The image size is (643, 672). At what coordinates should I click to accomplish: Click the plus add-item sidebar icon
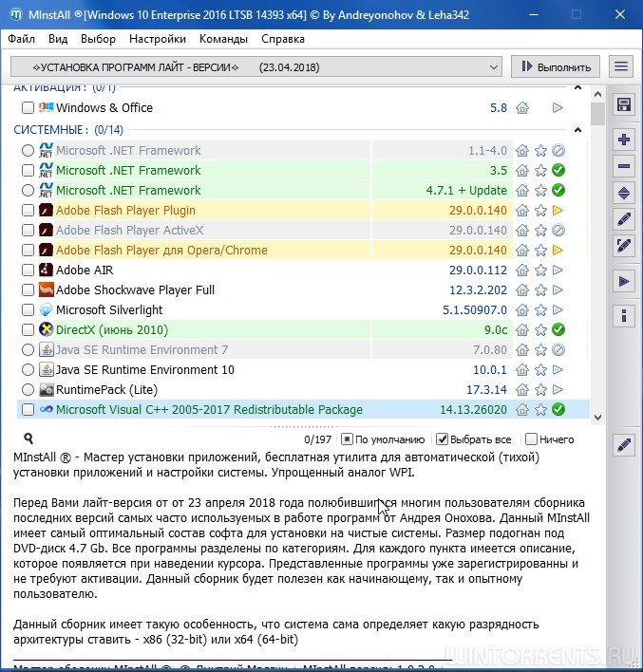624,140
